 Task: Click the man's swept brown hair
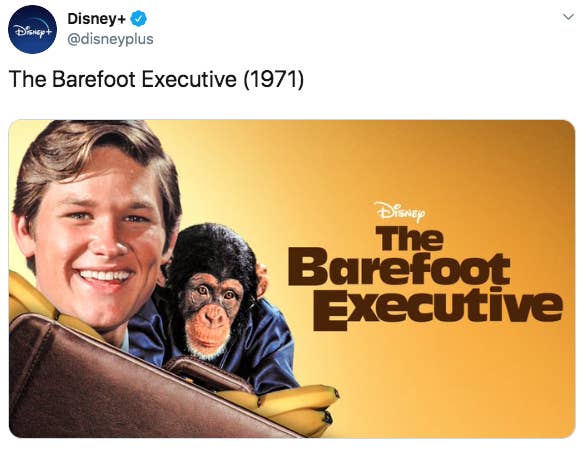click(x=93, y=157)
